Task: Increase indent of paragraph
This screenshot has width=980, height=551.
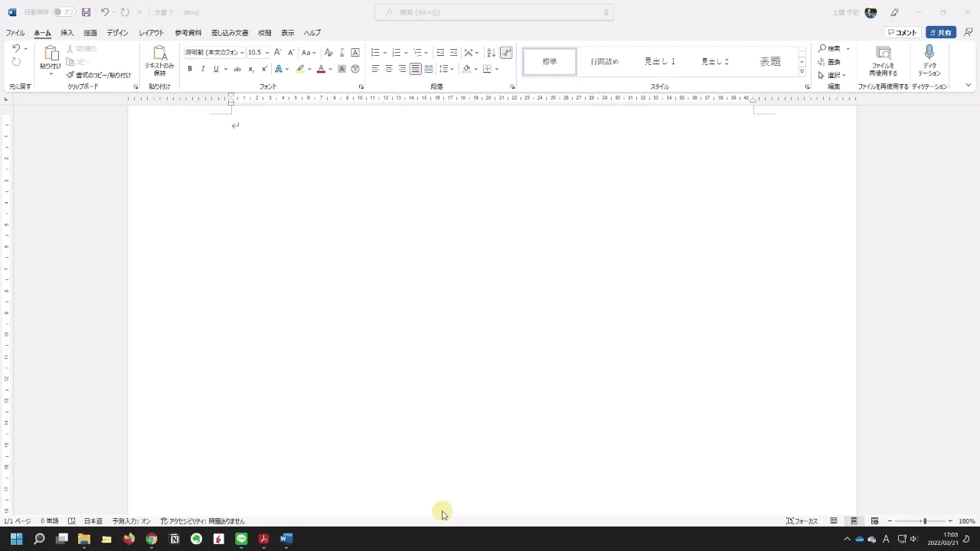Action: click(x=454, y=52)
